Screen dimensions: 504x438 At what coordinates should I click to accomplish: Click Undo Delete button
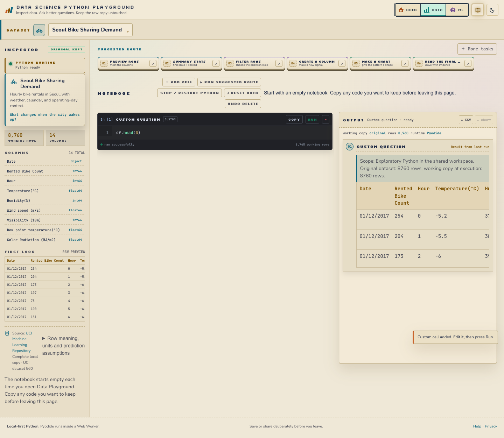point(243,104)
